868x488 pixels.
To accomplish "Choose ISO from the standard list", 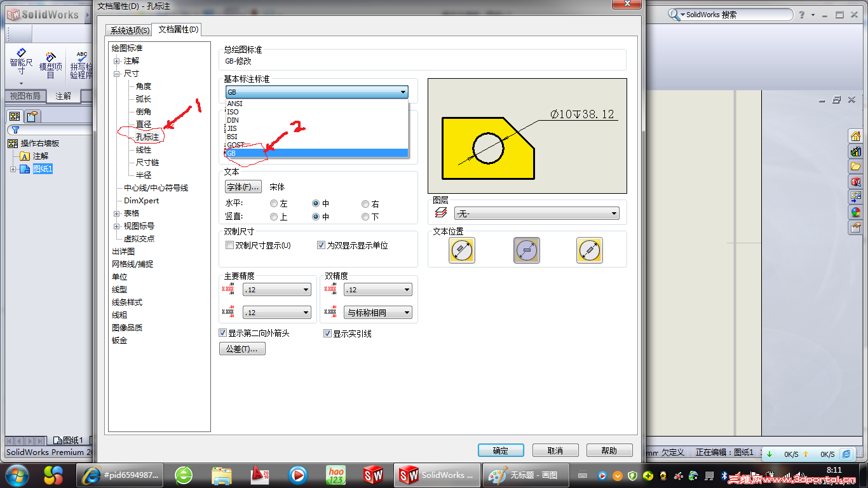I will click(x=316, y=112).
